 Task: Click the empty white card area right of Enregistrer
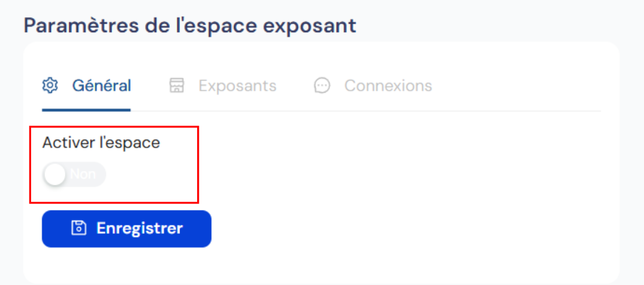pos(407,229)
